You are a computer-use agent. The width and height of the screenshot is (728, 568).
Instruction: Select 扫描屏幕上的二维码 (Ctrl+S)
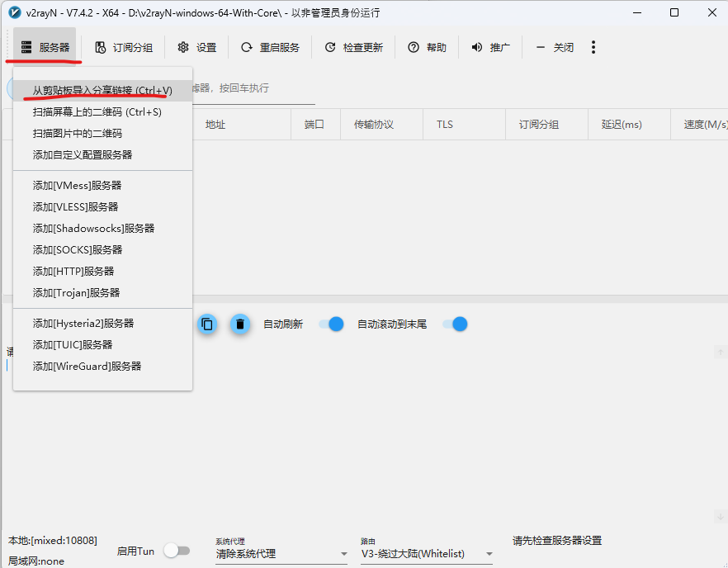click(102, 112)
